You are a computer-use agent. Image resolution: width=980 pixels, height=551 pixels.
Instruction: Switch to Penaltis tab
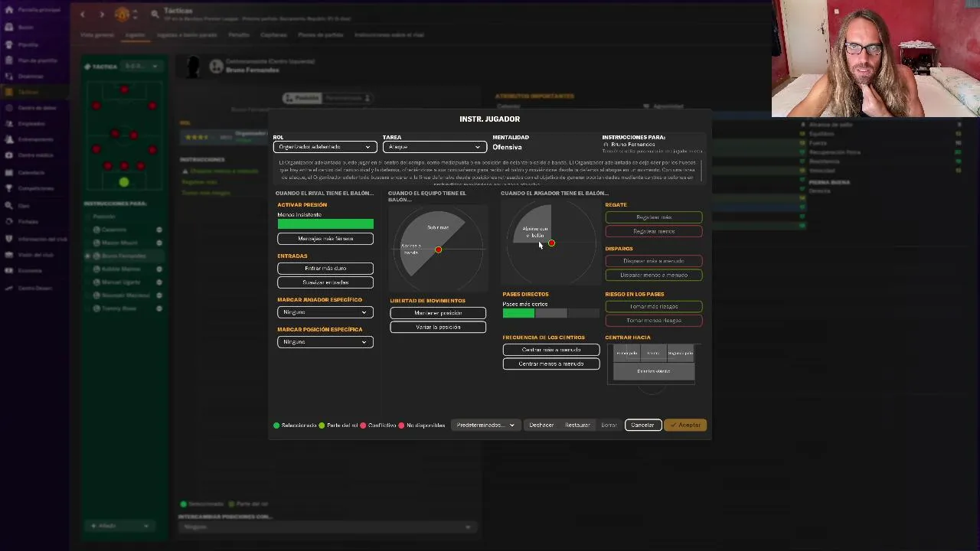(239, 35)
